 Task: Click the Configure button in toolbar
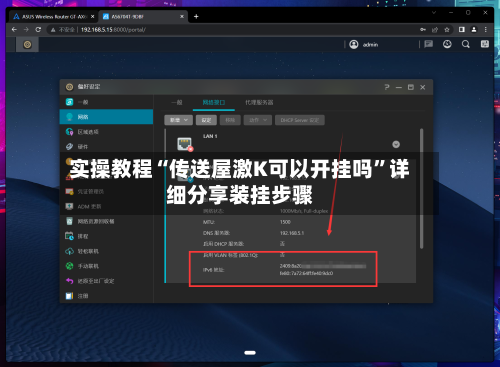click(206, 120)
